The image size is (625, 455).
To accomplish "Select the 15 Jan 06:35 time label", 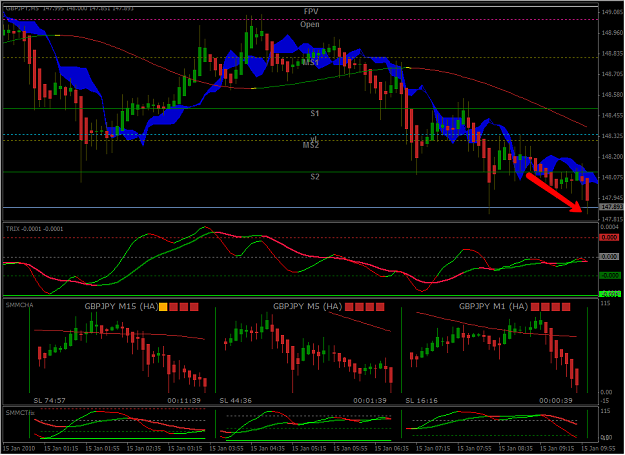I will click(392, 449).
